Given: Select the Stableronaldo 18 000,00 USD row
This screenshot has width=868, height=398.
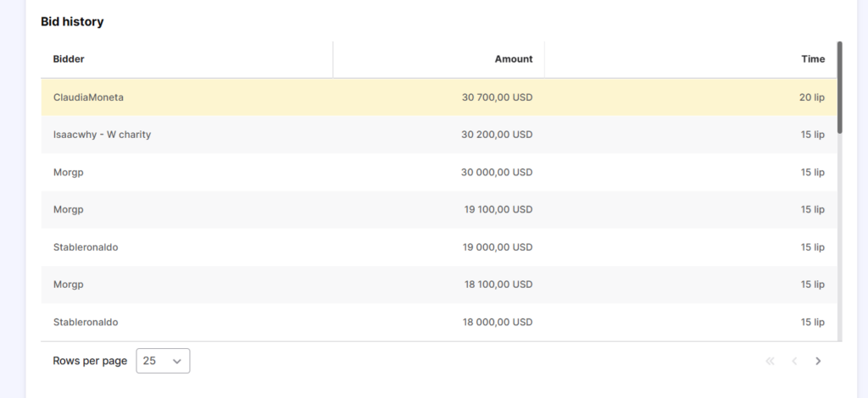Looking at the screenshot, I should click(x=439, y=322).
